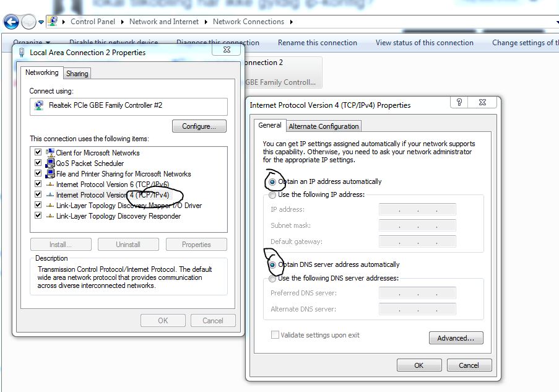
Task: Close the TCP/IPv4 Properties dialog
Action: (x=482, y=102)
